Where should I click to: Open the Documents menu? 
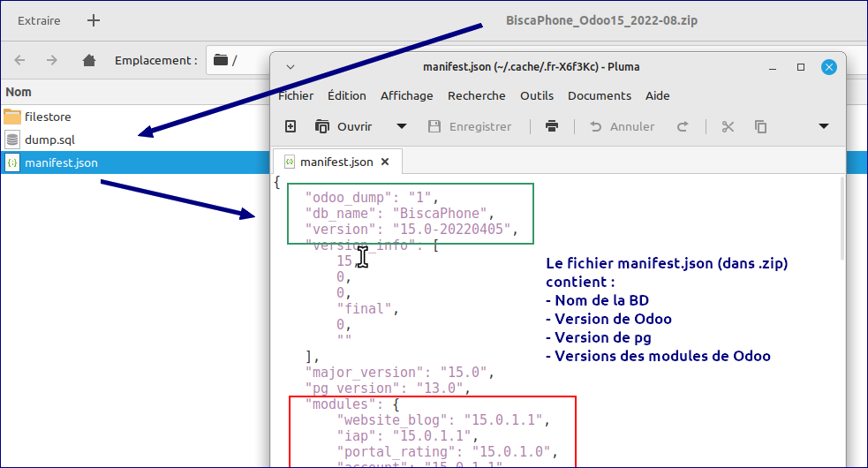(x=600, y=96)
